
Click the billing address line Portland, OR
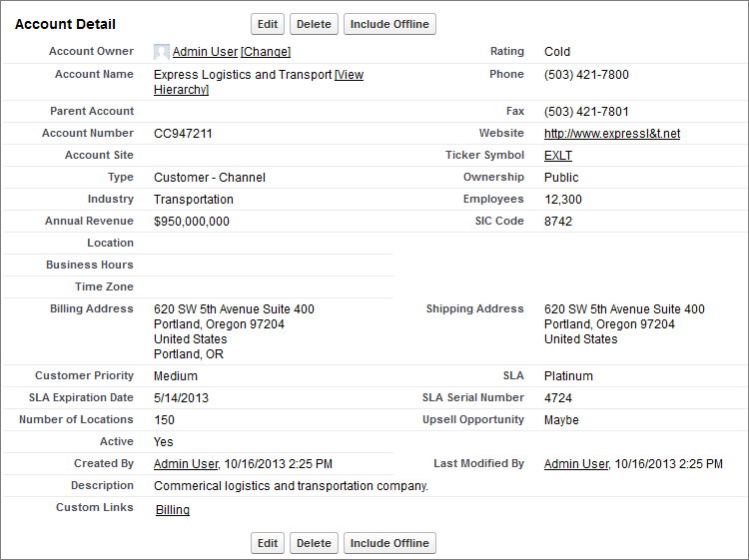(x=189, y=354)
